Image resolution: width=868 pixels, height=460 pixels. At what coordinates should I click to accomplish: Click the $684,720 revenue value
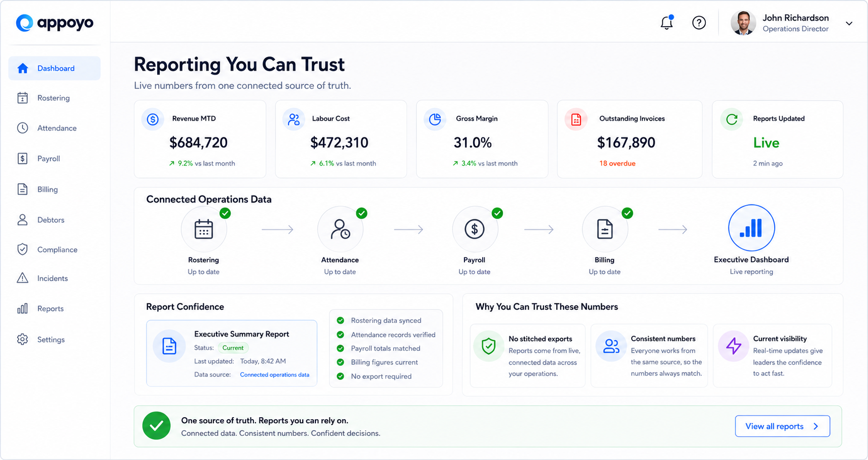[198, 143]
